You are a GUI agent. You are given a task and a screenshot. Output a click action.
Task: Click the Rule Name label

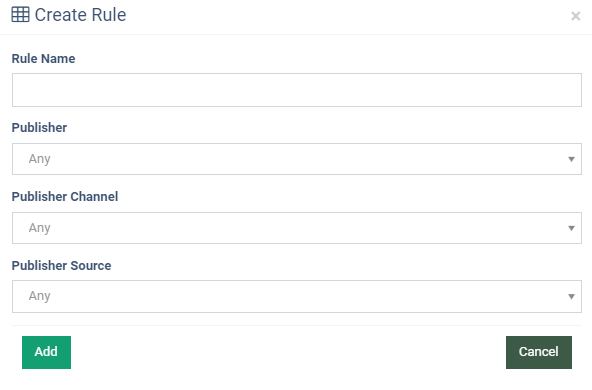43,59
